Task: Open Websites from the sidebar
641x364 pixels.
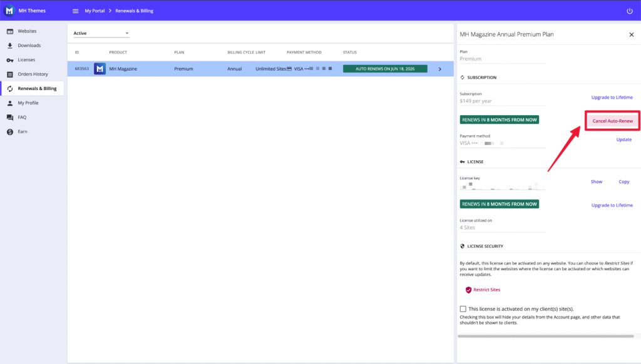Action: [x=27, y=31]
